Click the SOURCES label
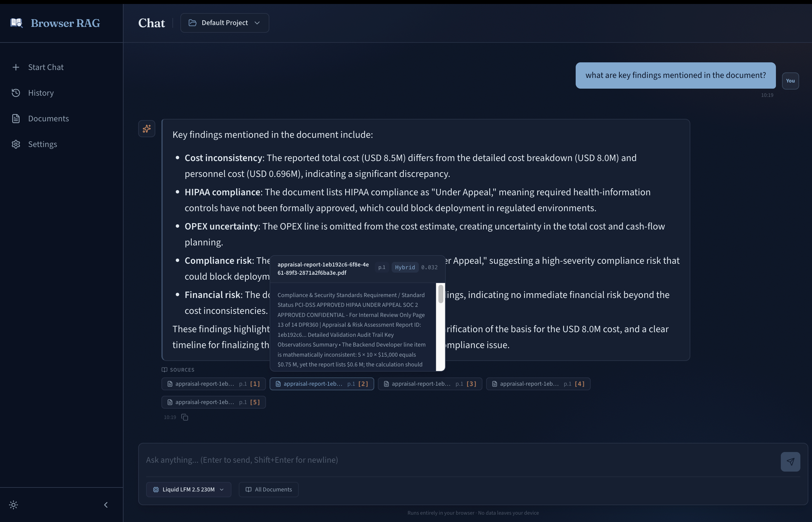The height and width of the screenshot is (522, 812). click(182, 370)
